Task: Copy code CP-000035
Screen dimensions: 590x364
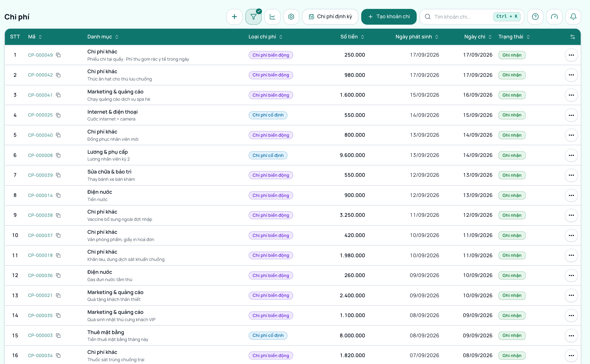Action: (x=58, y=315)
